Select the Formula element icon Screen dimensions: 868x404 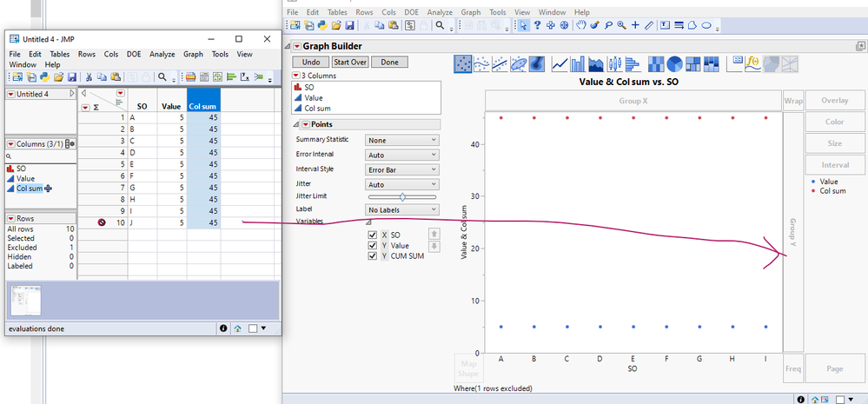[x=752, y=63]
